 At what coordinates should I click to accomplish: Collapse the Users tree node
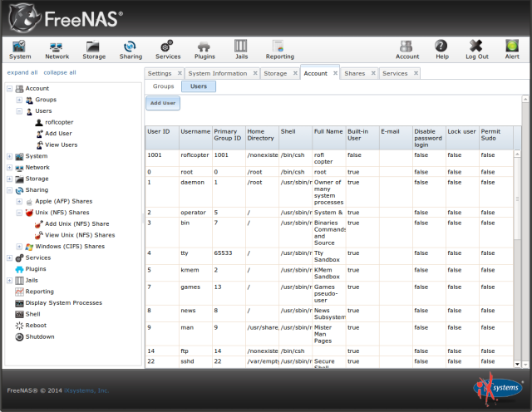(x=19, y=110)
